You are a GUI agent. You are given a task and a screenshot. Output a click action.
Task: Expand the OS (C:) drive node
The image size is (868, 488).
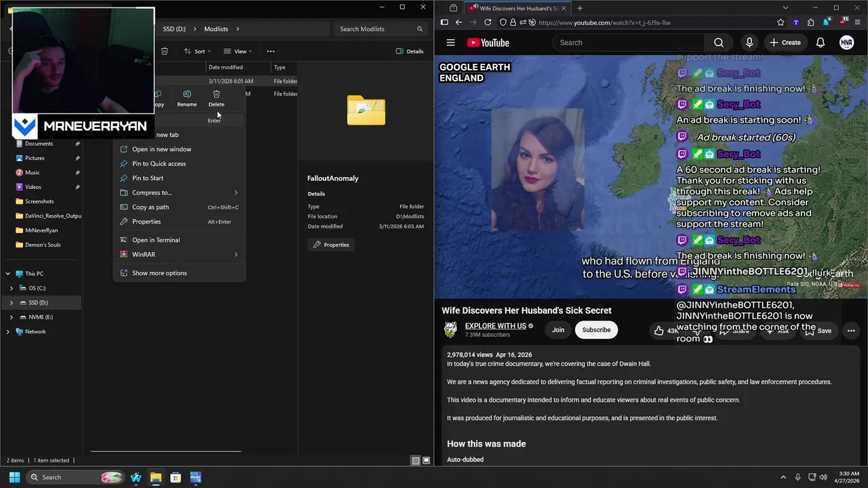(x=12, y=288)
